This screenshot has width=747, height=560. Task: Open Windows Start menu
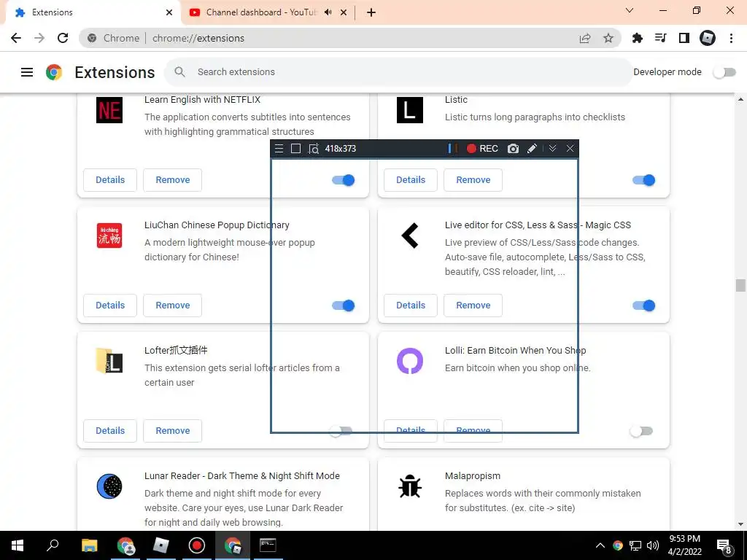18,545
